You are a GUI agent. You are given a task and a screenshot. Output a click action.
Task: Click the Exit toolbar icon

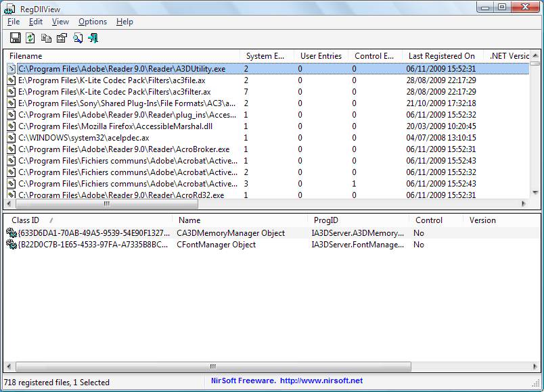tap(93, 39)
